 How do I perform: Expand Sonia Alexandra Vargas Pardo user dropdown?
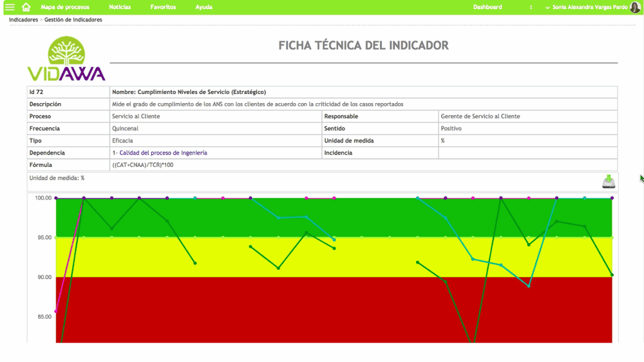click(x=587, y=7)
